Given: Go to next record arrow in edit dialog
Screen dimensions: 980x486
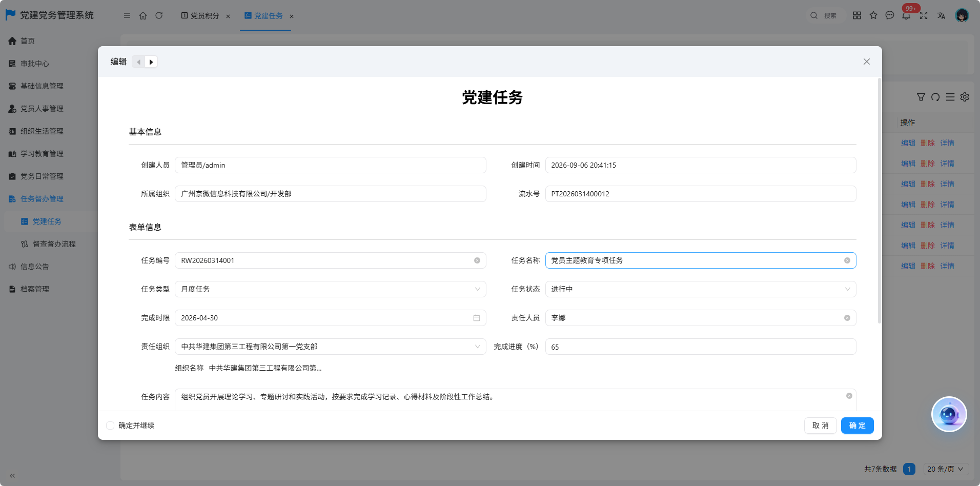Looking at the screenshot, I should (x=151, y=62).
